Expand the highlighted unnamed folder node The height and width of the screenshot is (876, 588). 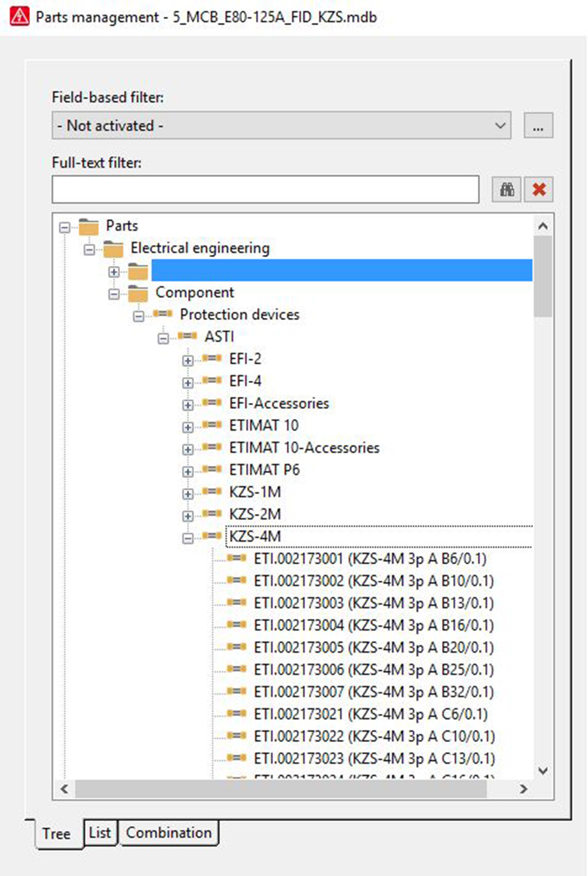(114, 272)
